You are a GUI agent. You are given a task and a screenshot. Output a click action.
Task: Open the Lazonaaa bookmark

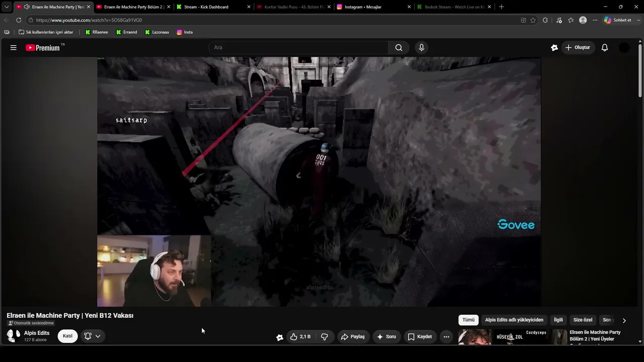tap(157, 32)
